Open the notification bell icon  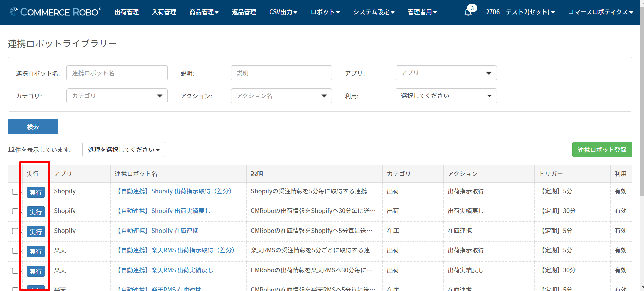(x=468, y=13)
